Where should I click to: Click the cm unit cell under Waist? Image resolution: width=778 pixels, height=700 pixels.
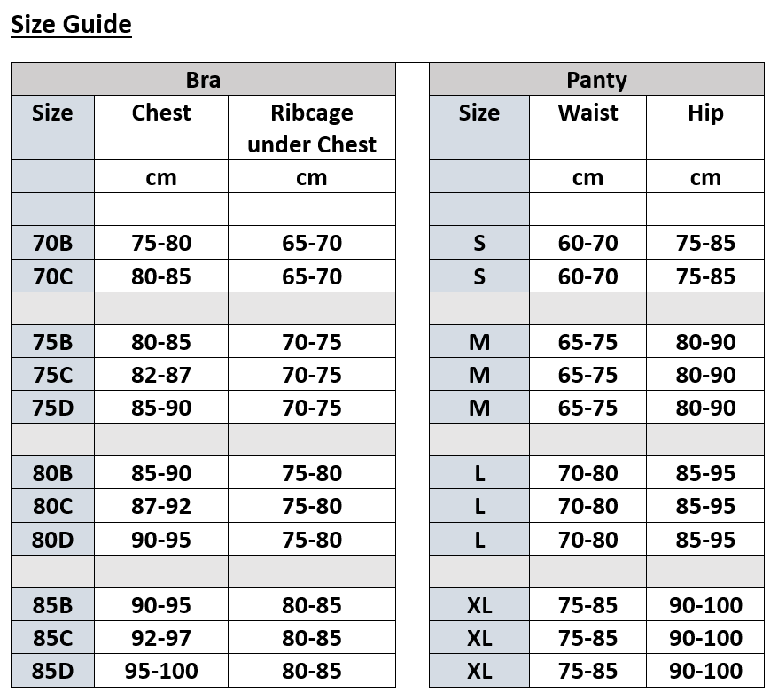tap(587, 177)
